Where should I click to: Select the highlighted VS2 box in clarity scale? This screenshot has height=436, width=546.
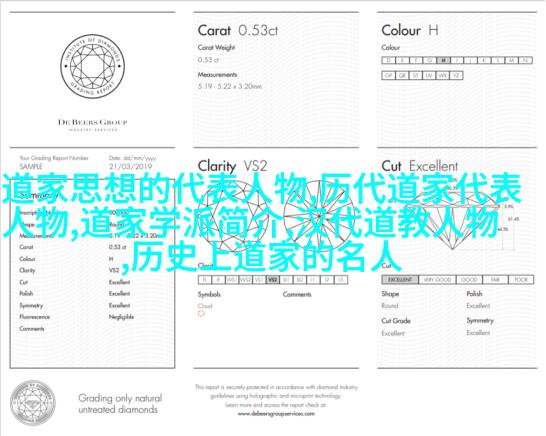[x=273, y=280]
